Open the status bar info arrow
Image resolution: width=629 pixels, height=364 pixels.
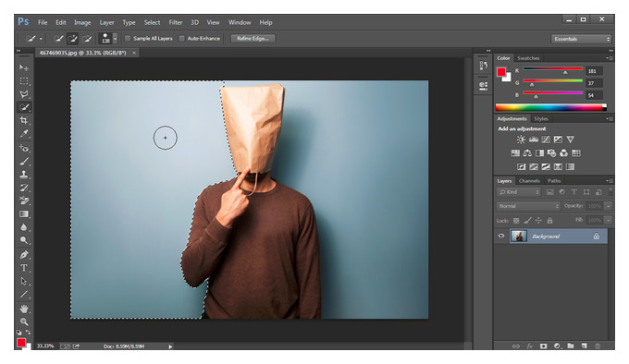pos(170,346)
